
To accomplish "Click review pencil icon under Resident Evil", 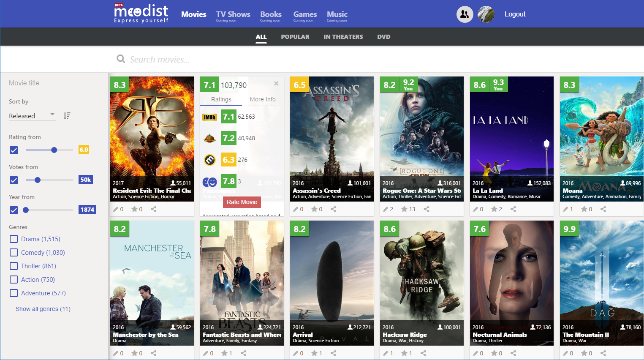I will tap(116, 209).
